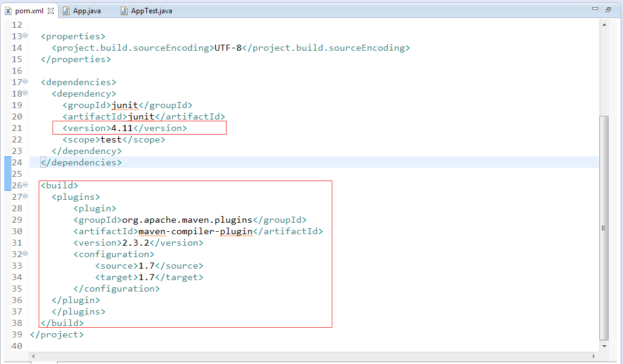The height and width of the screenshot is (364, 623).
Task: Collapse the dependency element at line 18
Action: click(x=25, y=93)
